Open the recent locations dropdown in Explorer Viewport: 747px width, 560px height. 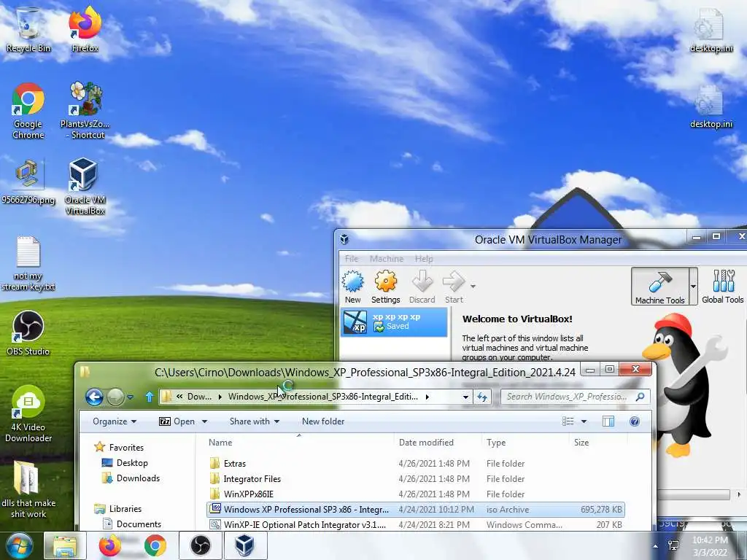click(130, 397)
